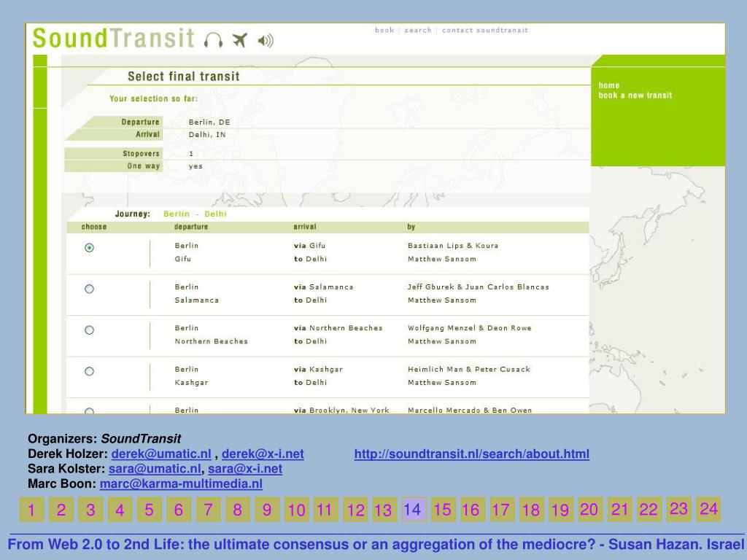
Task: Click Wolfgang Menzel & Deon Rowe
Action: click(x=470, y=328)
